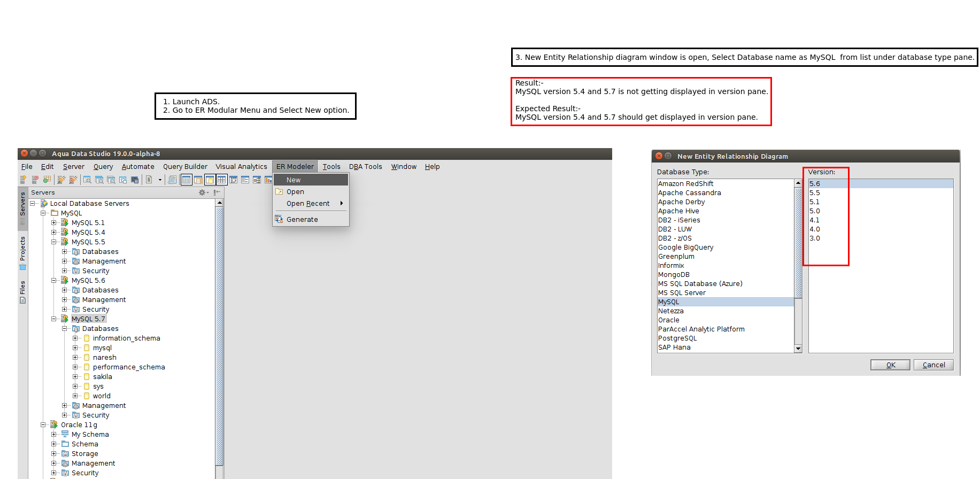This screenshot has height=479, width=980.
Task: Click the third magnifier table icon in toolbar
Action: (x=111, y=180)
